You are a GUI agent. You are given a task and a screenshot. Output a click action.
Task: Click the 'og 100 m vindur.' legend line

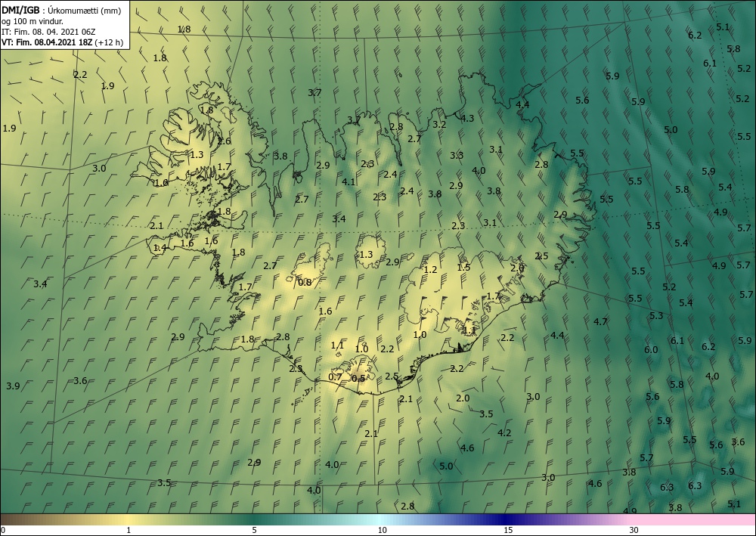coord(33,21)
